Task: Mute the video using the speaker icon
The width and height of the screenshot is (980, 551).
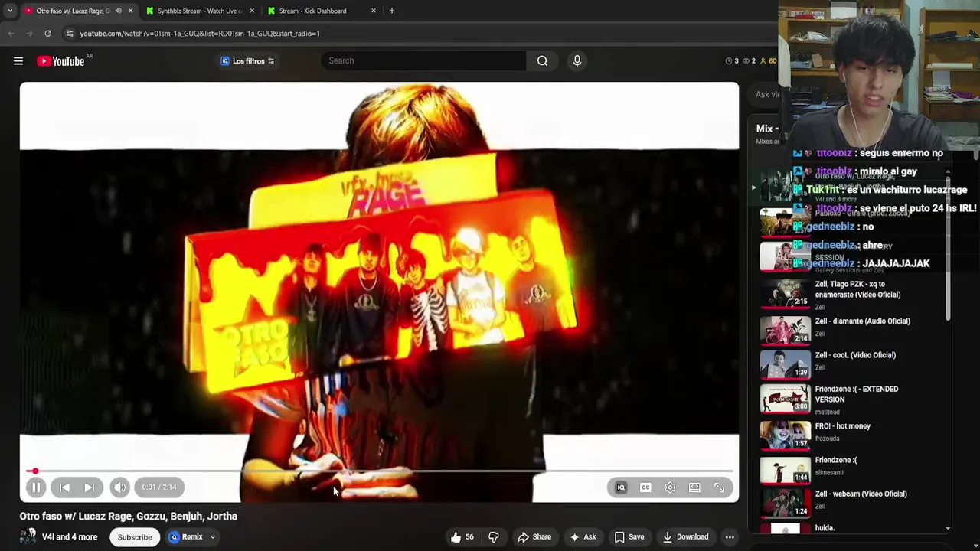Action: [119, 487]
